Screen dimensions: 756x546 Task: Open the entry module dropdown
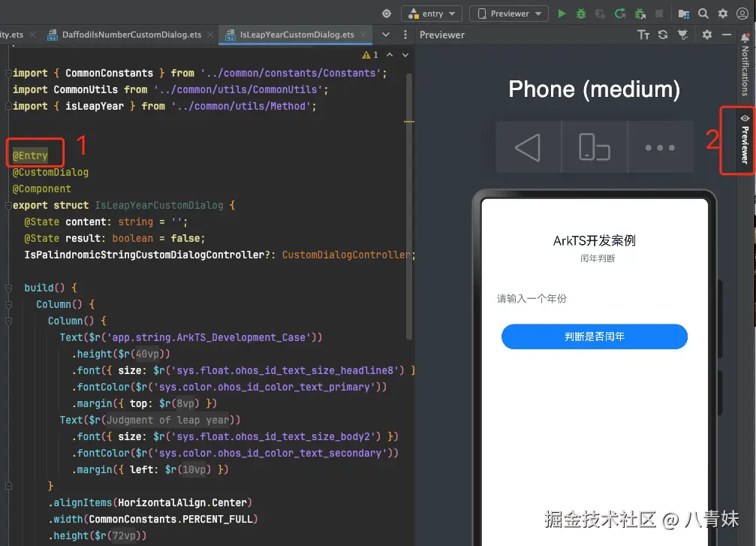point(432,14)
